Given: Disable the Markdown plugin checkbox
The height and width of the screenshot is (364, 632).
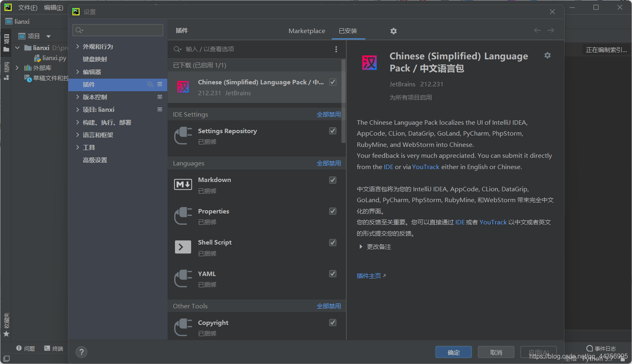Looking at the screenshot, I should click(x=333, y=180).
